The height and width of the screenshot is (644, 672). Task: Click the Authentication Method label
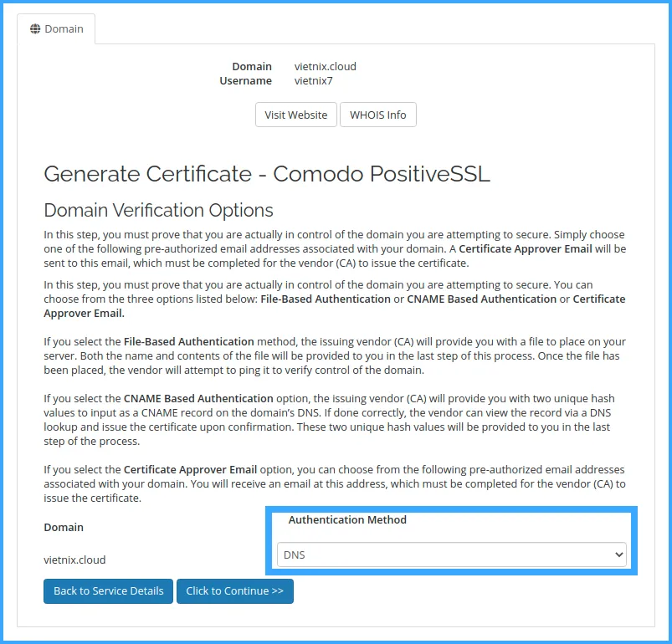click(347, 519)
